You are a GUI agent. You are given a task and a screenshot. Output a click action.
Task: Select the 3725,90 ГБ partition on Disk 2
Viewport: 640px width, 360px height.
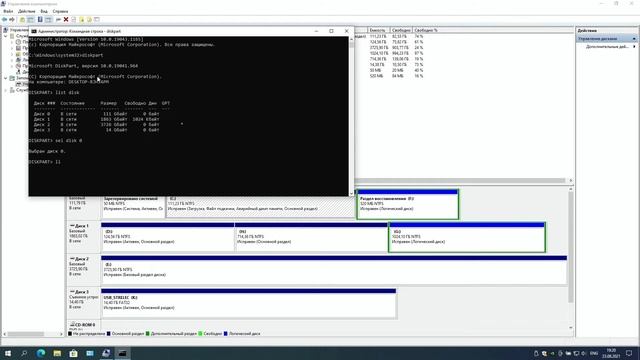[334, 270]
